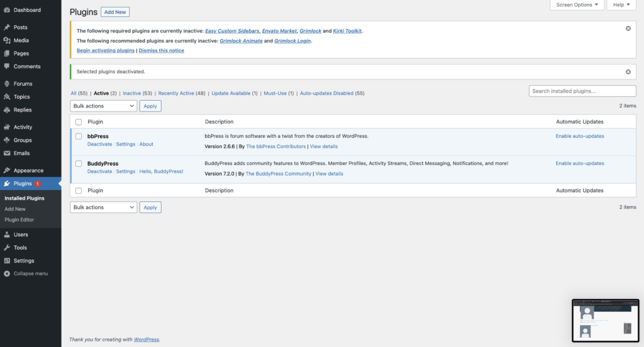The image size is (644, 347).
Task: Open Settings link under BuddyPress
Action: (125, 171)
